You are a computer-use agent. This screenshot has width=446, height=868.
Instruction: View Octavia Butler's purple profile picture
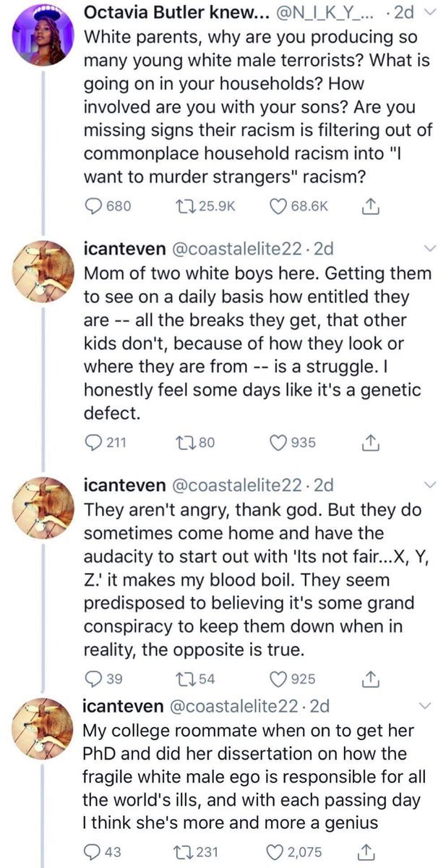pyautogui.click(x=40, y=34)
